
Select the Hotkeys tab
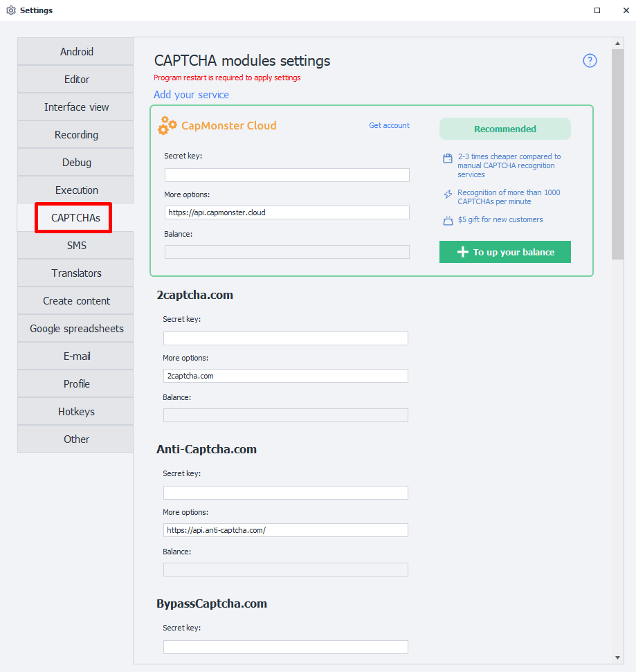[76, 412]
